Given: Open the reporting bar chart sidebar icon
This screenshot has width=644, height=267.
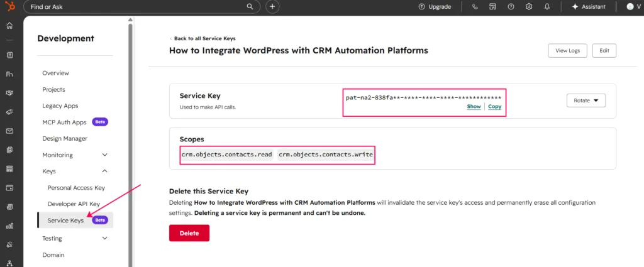Looking at the screenshot, I should click(9, 226).
